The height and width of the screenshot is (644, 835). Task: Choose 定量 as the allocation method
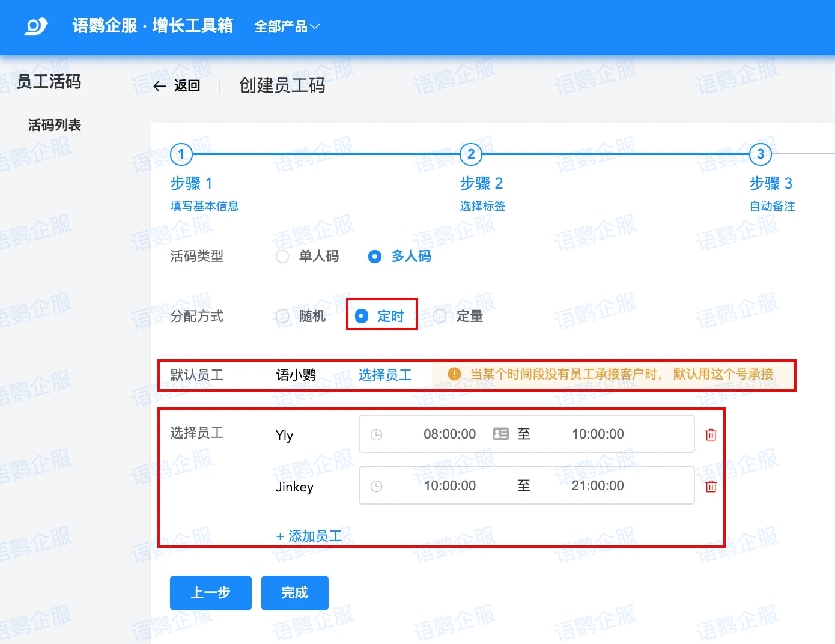440,316
